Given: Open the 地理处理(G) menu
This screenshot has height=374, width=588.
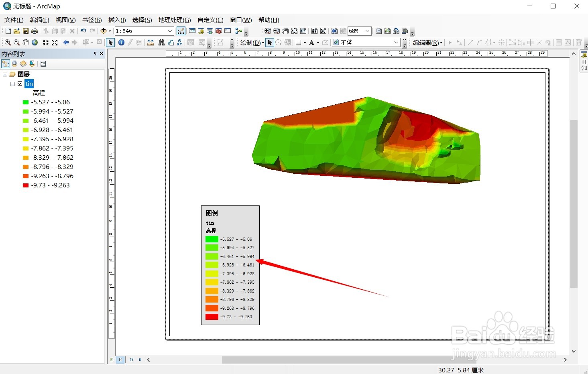Looking at the screenshot, I should click(x=175, y=20).
